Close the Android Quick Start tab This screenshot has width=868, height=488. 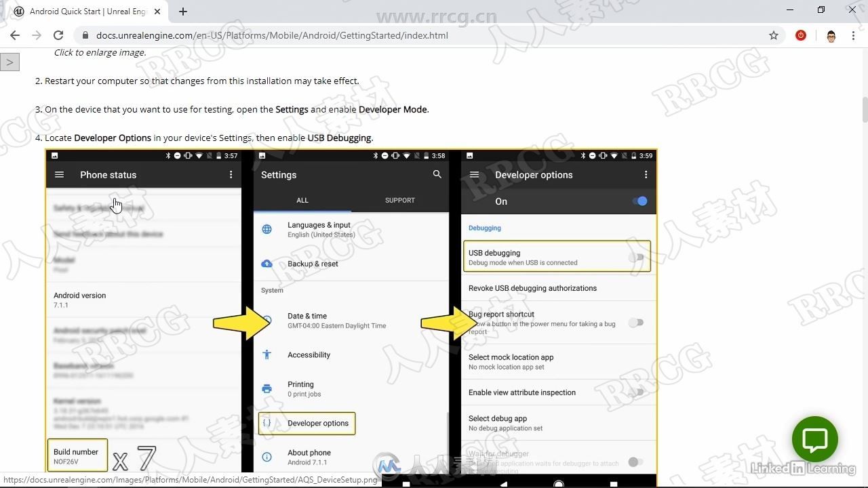click(157, 12)
